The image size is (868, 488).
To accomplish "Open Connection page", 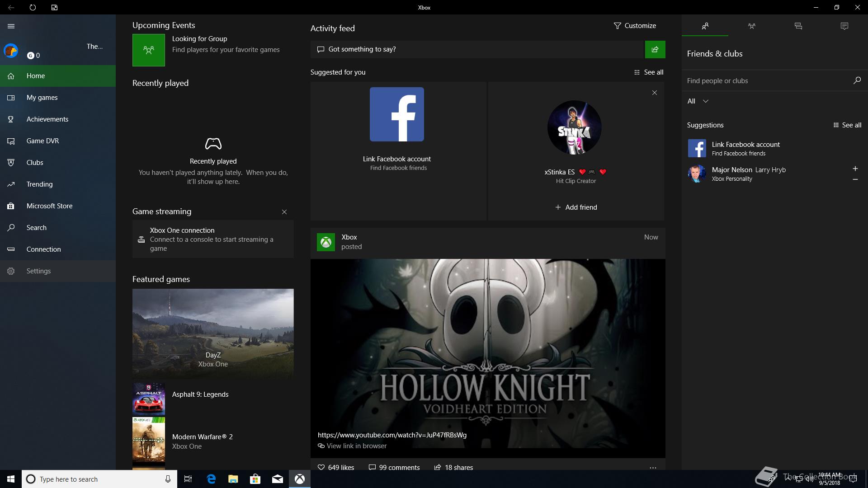I will [x=58, y=249].
